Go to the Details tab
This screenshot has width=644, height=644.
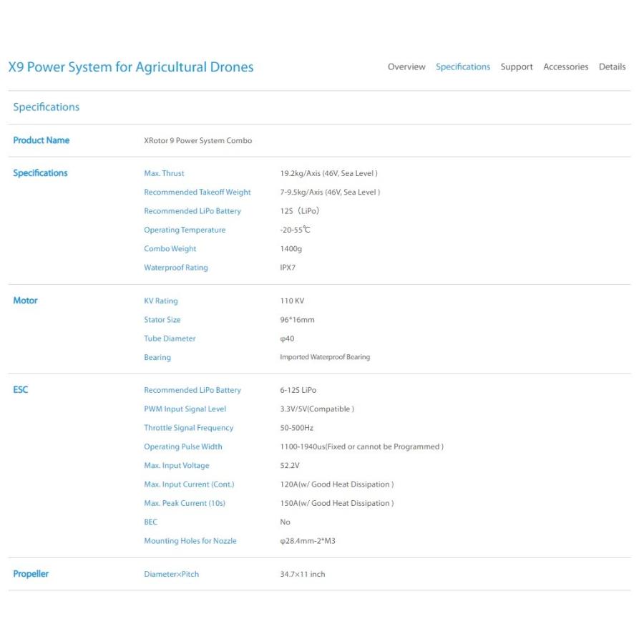point(612,67)
